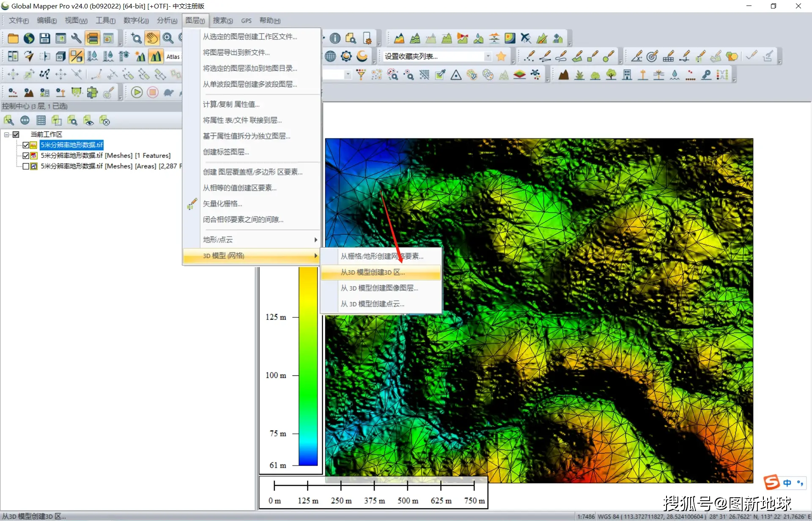The width and height of the screenshot is (812, 521).
Task: Click the Sogou input method tray icon
Action: point(771,482)
